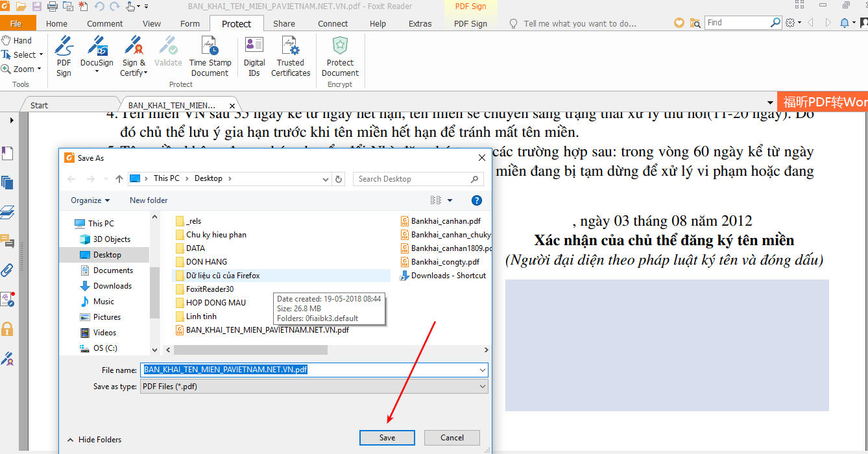
Task: Click help icon in Save As dialog
Action: [477, 200]
